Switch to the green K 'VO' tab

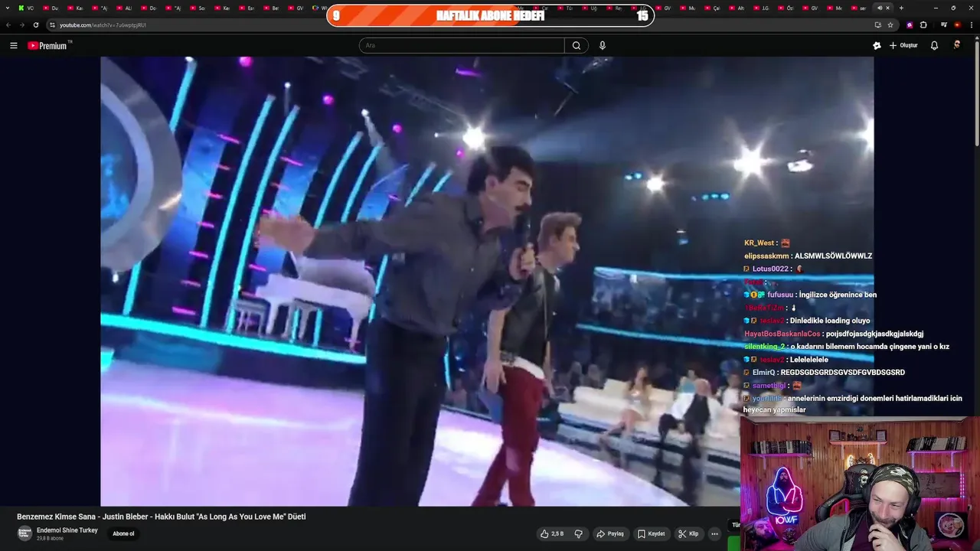[27, 8]
